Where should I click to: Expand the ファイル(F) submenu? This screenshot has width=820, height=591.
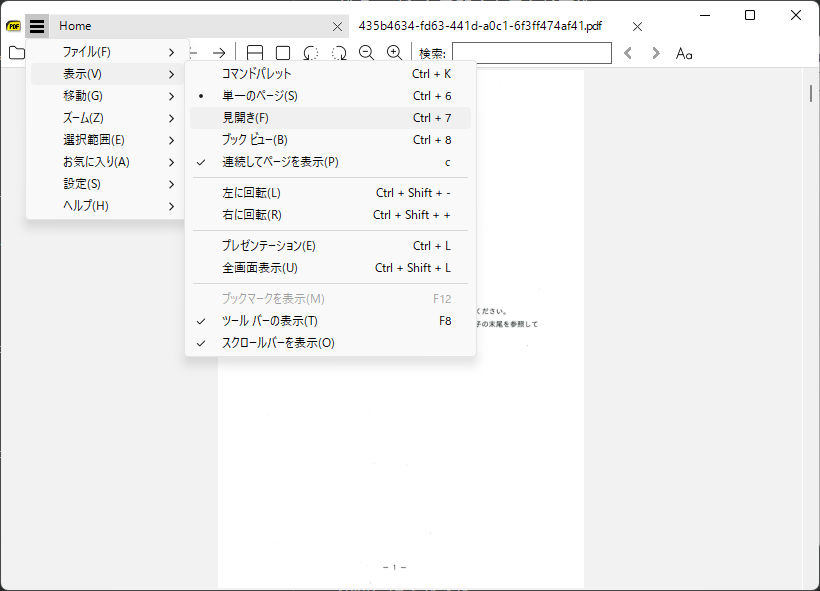point(107,52)
